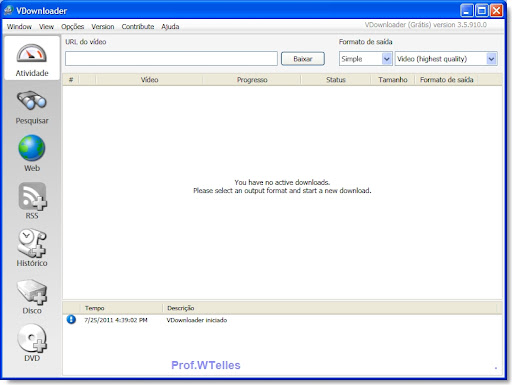Open the Ajuda menu
The height and width of the screenshot is (385, 512).
click(x=170, y=27)
